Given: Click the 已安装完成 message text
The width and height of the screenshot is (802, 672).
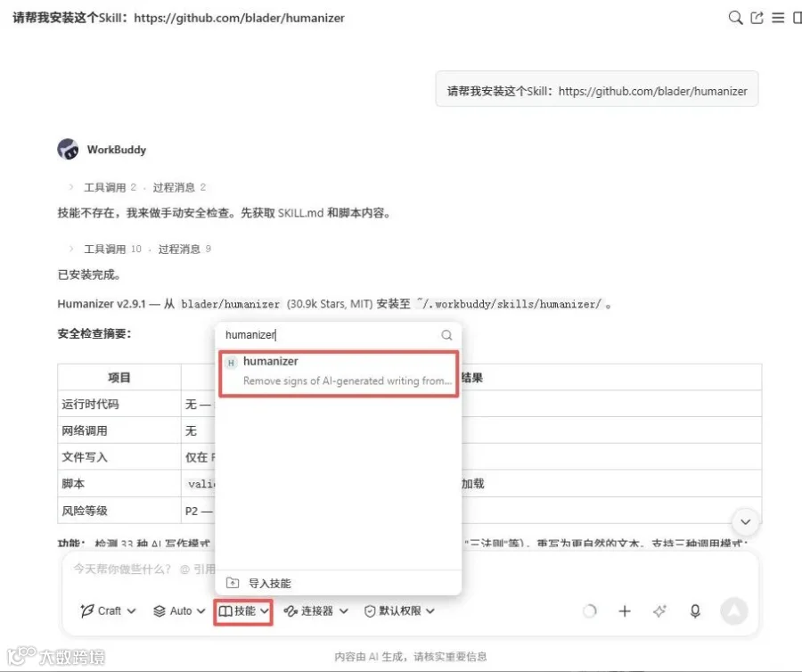Looking at the screenshot, I should 89,275.
